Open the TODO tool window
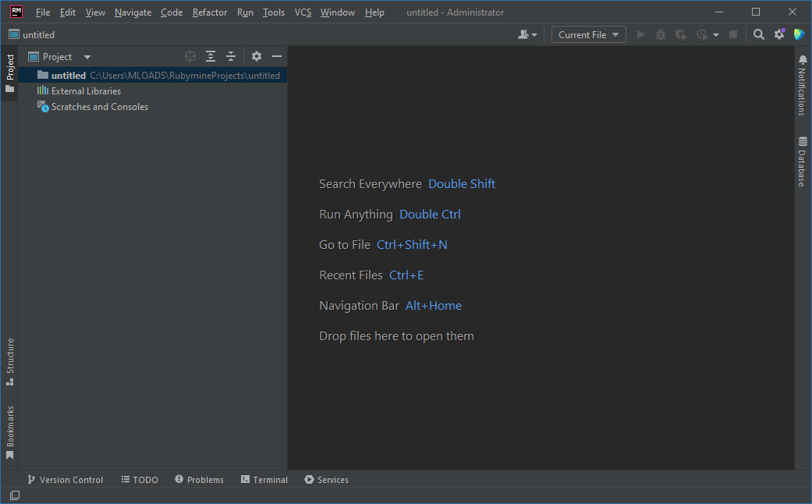812x504 pixels. pyautogui.click(x=140, y=480)
